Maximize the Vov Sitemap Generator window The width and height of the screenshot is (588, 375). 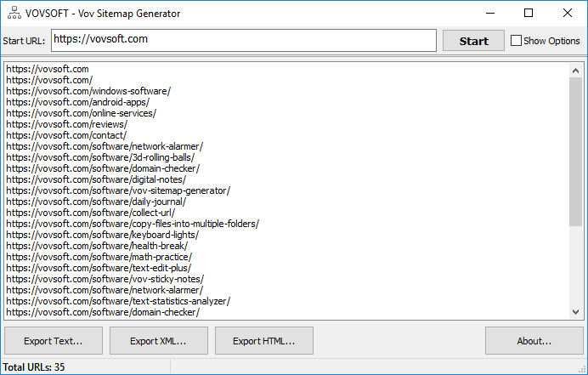(x=529, y=13)
